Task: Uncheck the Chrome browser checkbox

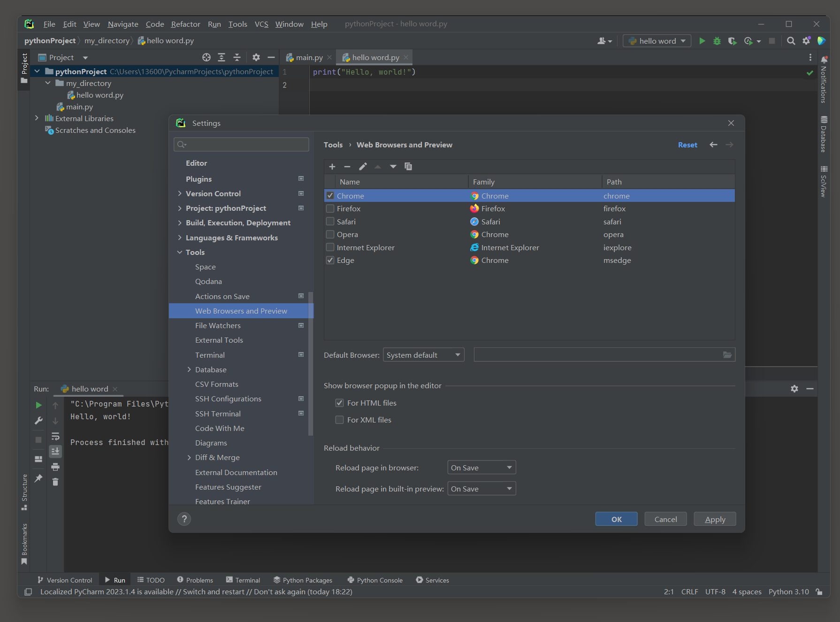Action: [330, 196]
